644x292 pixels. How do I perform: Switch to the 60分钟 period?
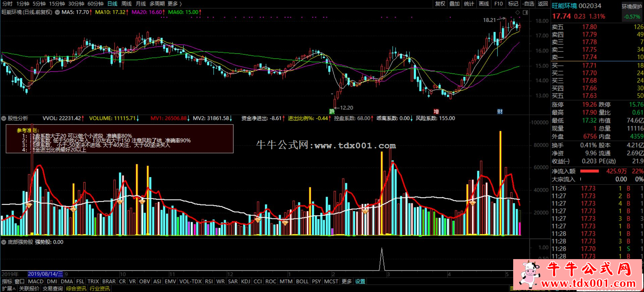(96, 4)
